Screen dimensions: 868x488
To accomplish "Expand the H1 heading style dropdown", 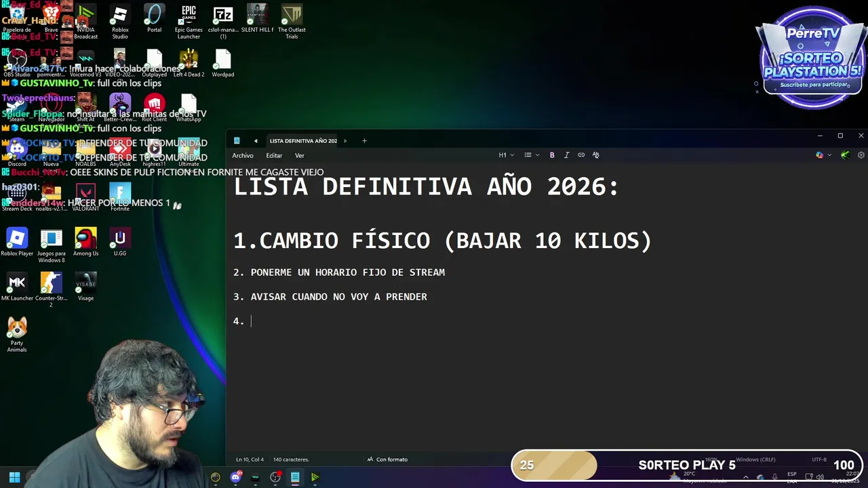I will [x=507, y=155].
